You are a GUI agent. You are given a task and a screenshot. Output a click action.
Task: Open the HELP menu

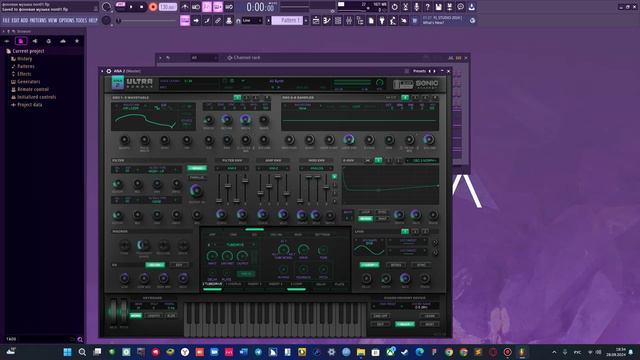coord(93,20)
